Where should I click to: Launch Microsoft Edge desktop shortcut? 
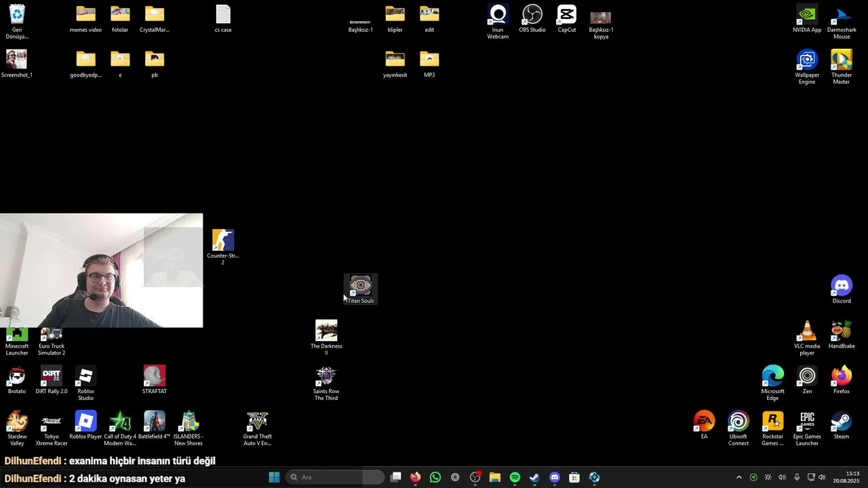773,383
